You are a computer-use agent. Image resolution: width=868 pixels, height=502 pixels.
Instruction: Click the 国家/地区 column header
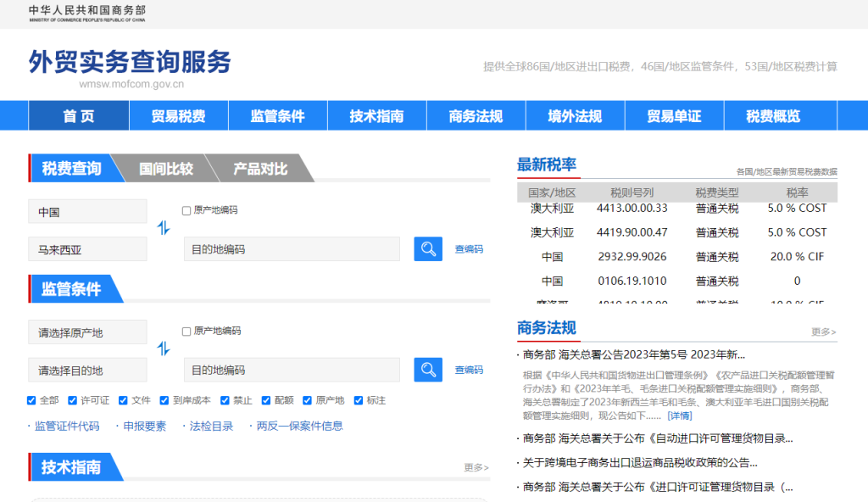[552, 192]
